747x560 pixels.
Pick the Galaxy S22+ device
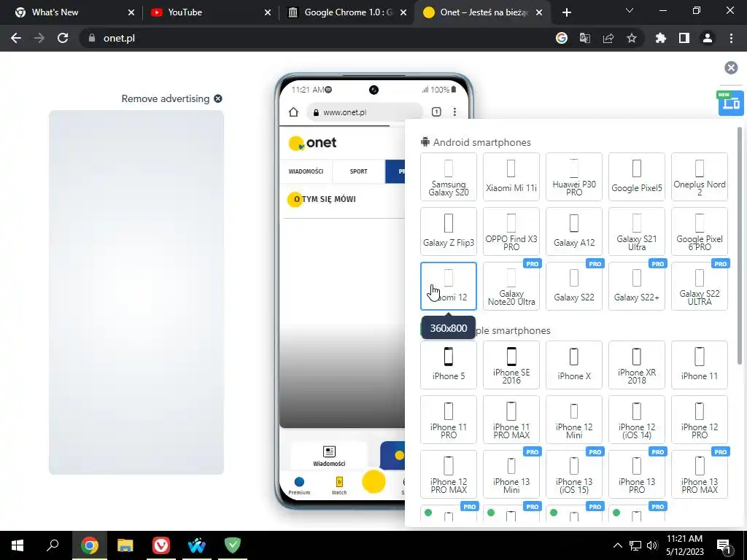click(636, 286)
